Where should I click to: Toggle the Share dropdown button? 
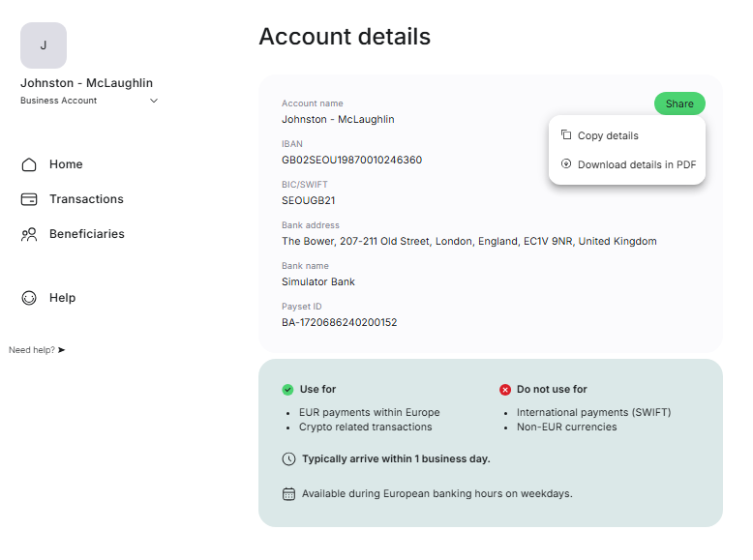(679, 104)
